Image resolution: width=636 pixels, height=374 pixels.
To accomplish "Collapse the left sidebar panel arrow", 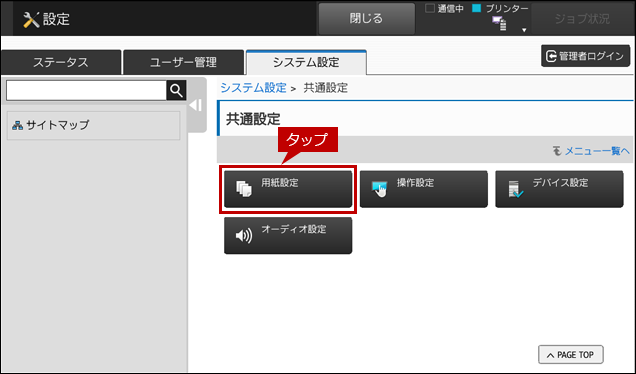I will (196, 105).
